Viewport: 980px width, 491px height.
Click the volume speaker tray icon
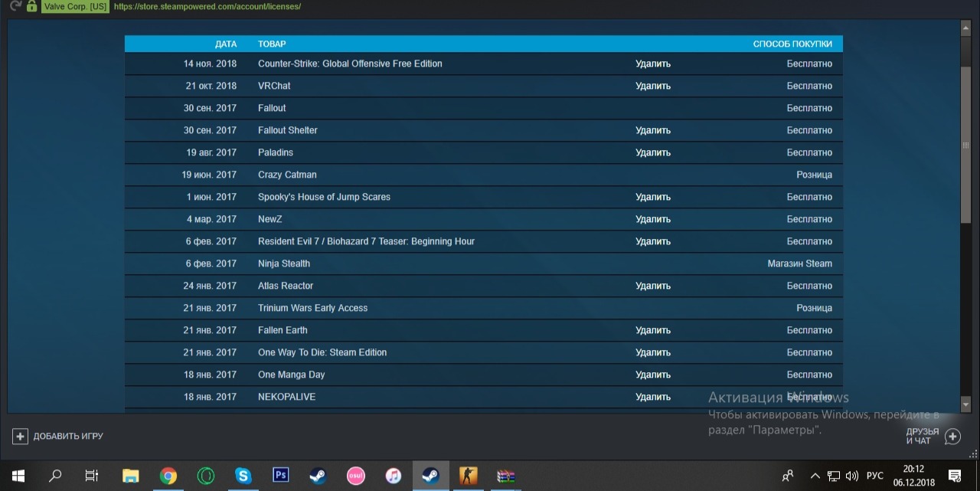point(851,476)
